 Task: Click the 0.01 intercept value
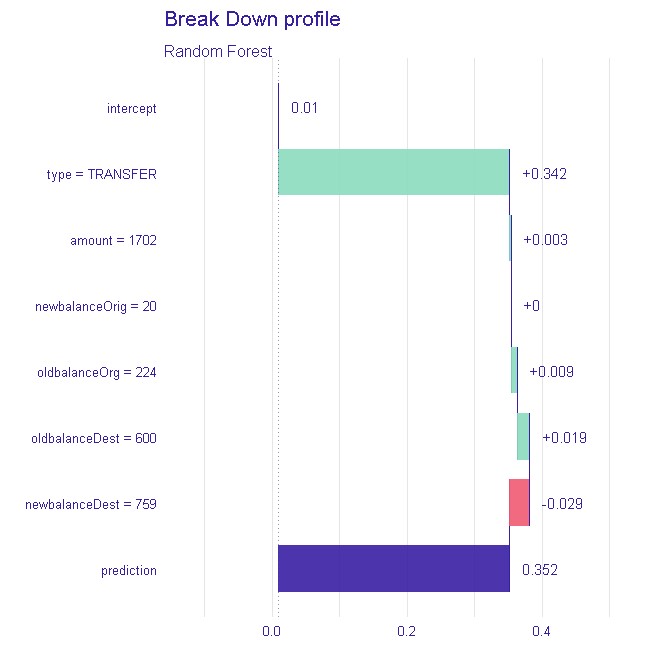click(304, 108)
